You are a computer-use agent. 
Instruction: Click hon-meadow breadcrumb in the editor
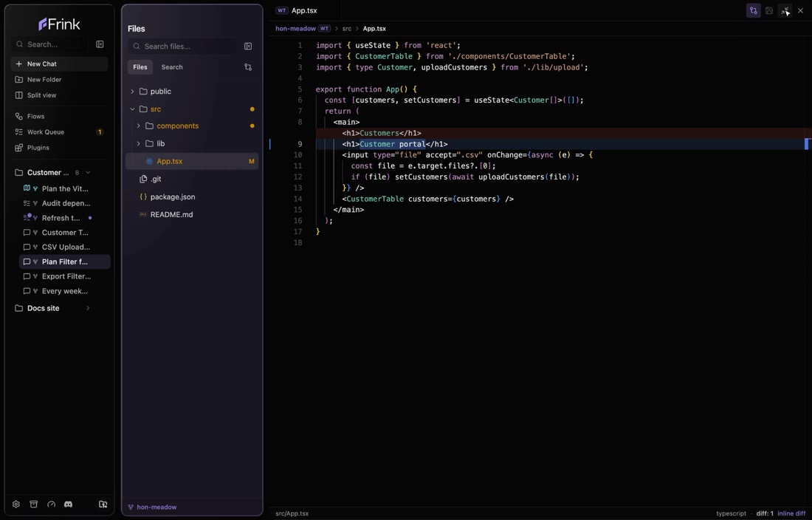[296, 29]
